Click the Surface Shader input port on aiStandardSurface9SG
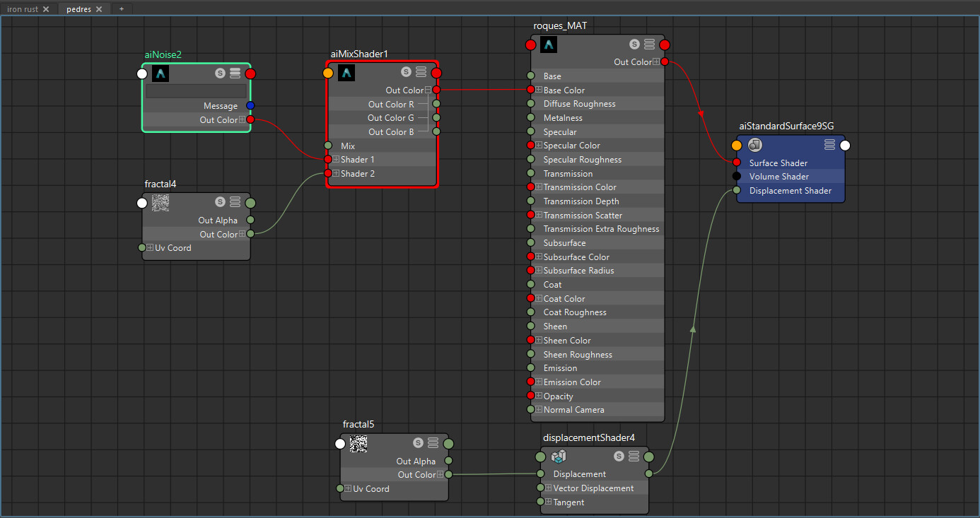 737,163
